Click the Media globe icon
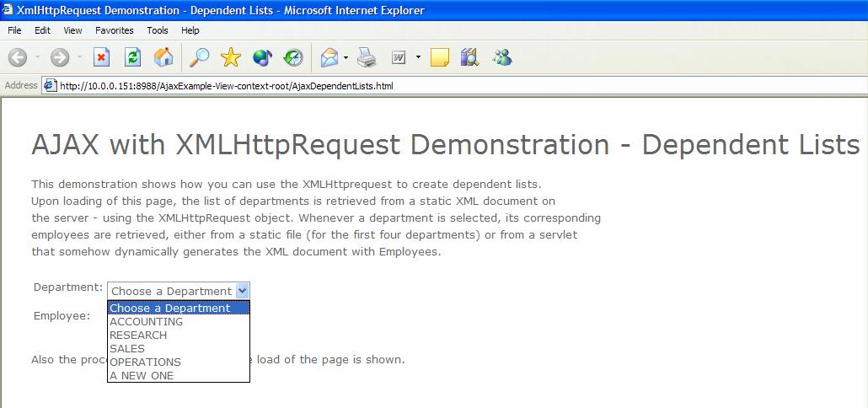The image size is (868, 408). (x=262, y=57)
